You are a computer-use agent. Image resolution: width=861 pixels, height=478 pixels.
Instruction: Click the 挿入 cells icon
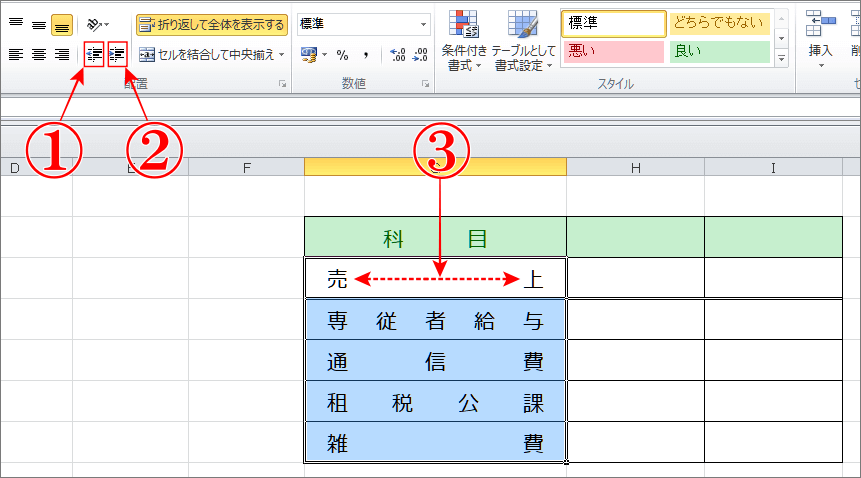point(820,24)
